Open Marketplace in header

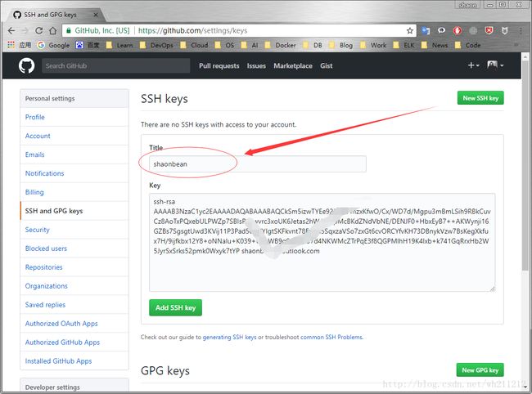tap(293, 65)
